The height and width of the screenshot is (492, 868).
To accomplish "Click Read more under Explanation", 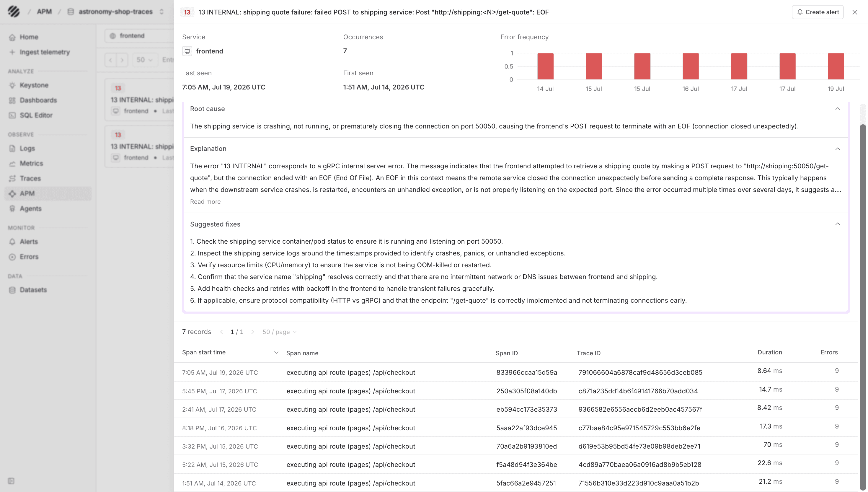I will tap(205, 202).
